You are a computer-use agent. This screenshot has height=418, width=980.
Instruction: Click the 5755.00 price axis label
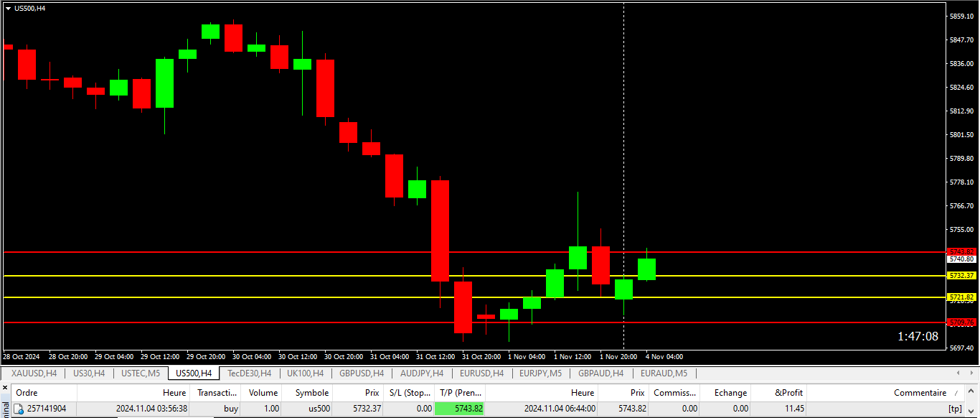(x=961, y=230)
